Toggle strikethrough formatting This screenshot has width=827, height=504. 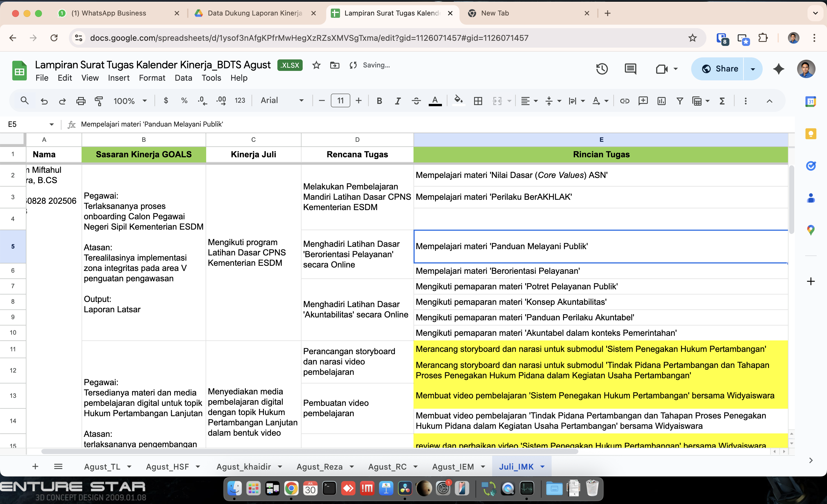pos(416,101)
